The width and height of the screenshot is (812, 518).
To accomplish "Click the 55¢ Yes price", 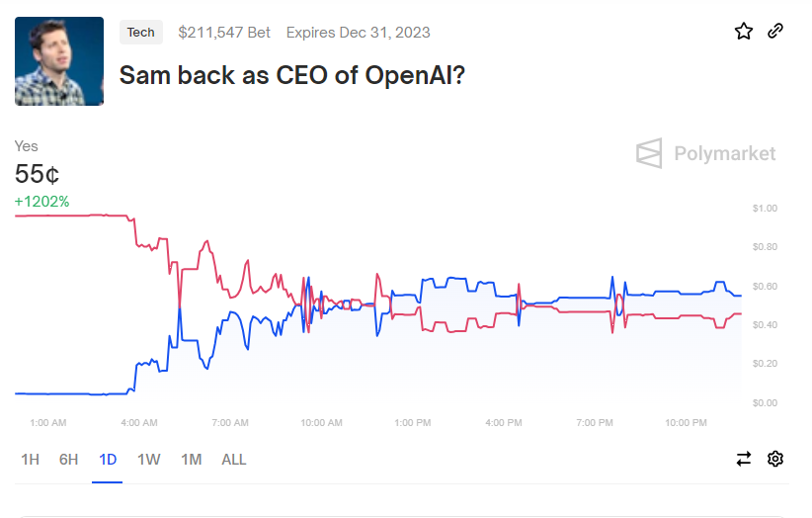I will pos(38,174).
